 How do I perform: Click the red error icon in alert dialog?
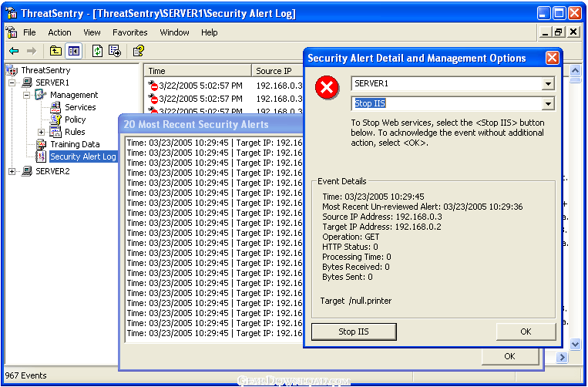327,87
